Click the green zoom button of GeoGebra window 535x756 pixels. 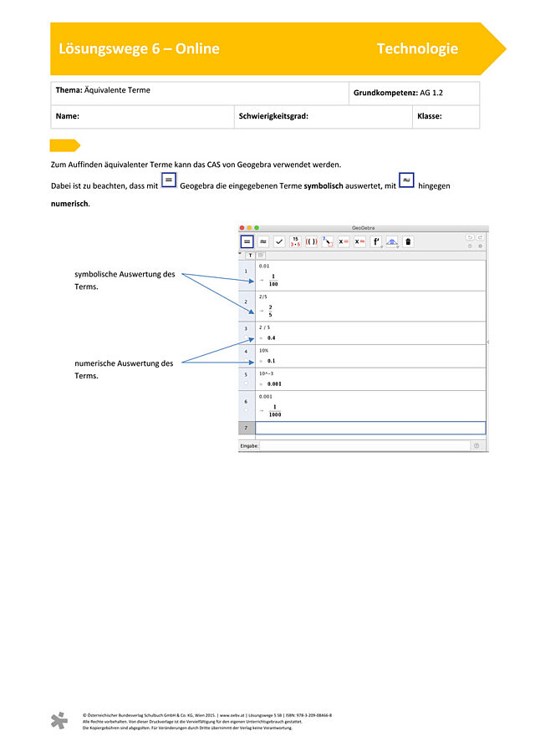coord(257,228)
